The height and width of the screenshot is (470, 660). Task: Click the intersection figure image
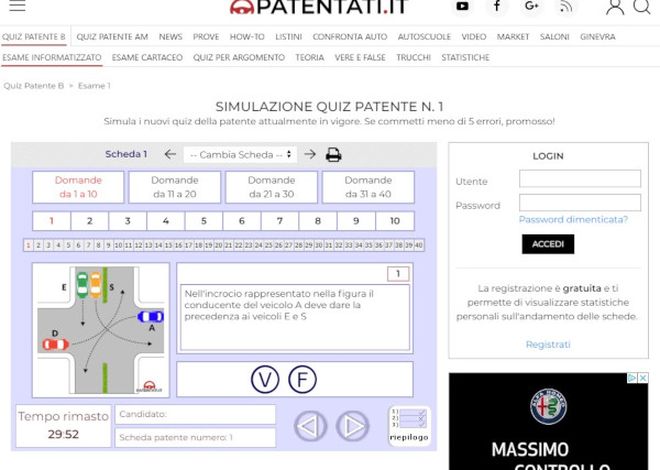pos(101,330)
